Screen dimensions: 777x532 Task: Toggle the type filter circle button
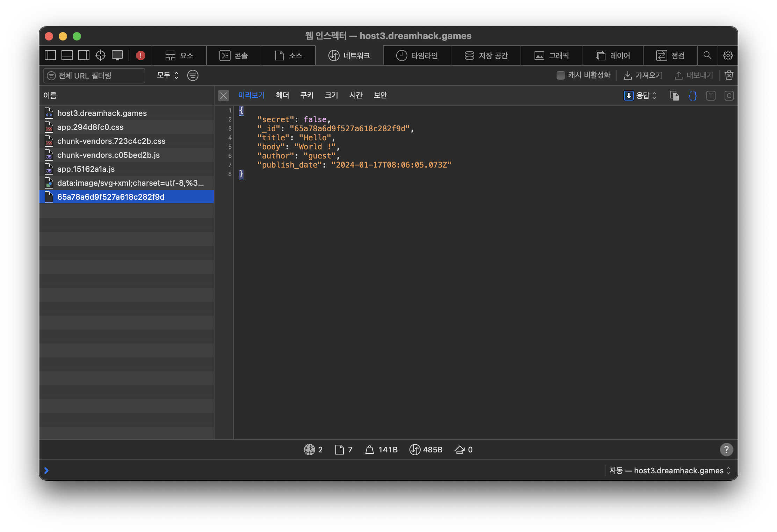point(193,75)
